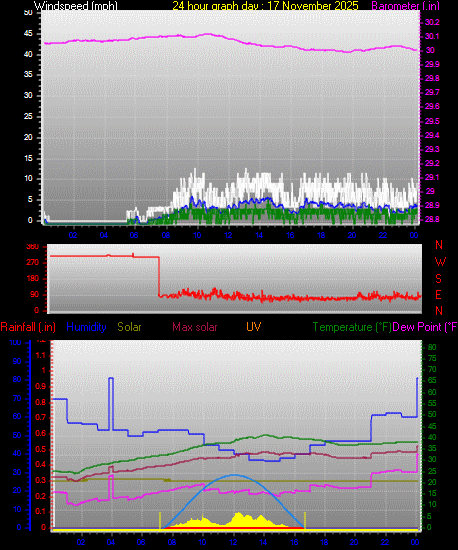This screenshot has width=458, height=550.
Task: Click the "S" compass label beside the direction chart
Action: tap(438, 279)
